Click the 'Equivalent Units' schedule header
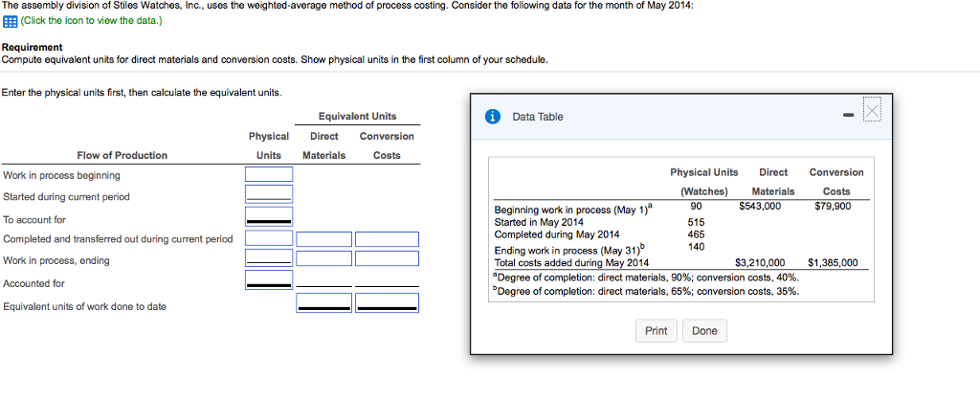Screen dimensions: 980x399 pos(358,116)
